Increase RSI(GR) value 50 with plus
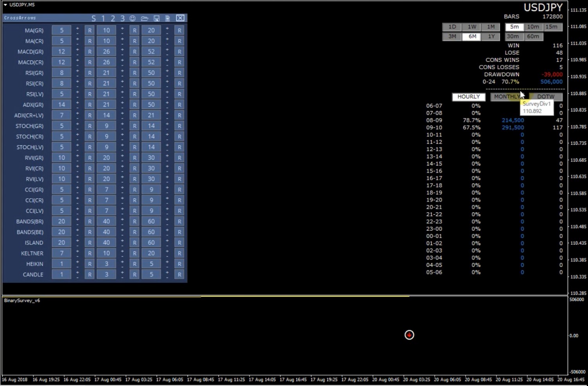This screenshot has width=588, height=386. tap(167, 70)
